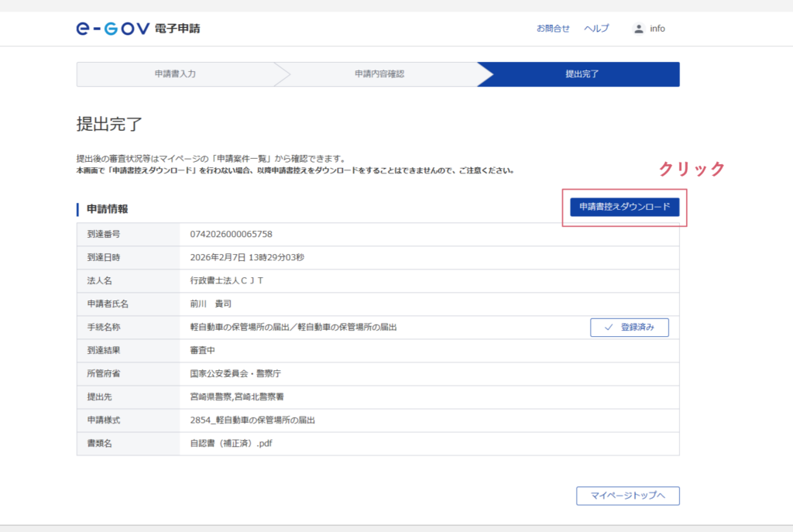Viewport: 793px width, 532px height.
Task: Click the checkmark icon beside 登録済み
Action: click(608, 328)
